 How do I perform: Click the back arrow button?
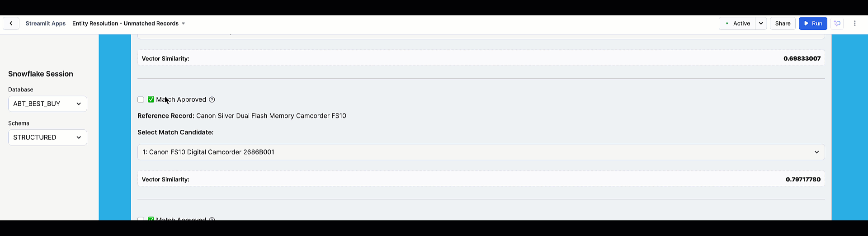click(11, 24)
